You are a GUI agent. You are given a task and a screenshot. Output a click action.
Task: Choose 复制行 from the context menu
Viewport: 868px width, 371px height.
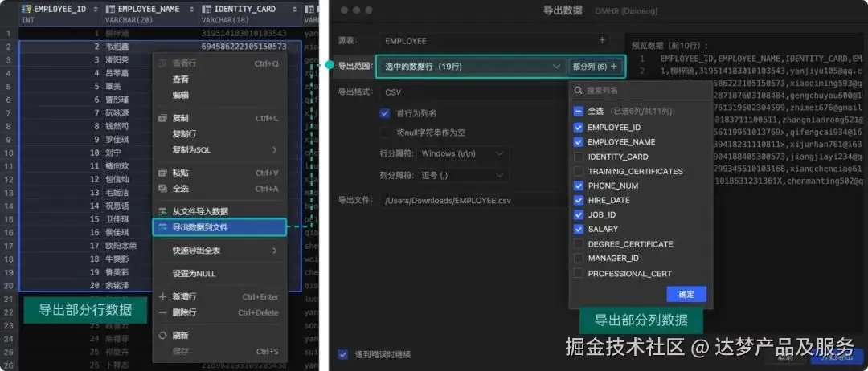click(184, 134)
